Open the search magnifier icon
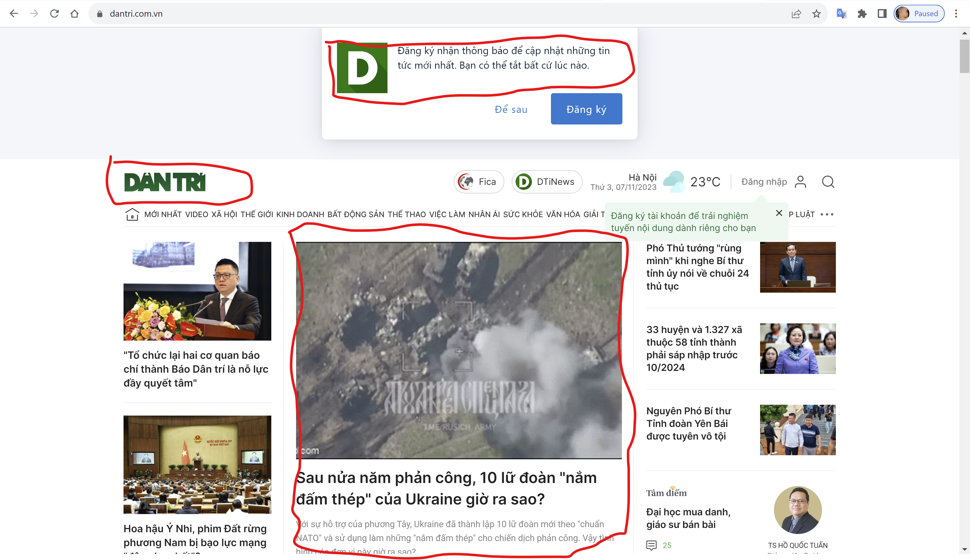The image size is (970, 560). [828, 182]
